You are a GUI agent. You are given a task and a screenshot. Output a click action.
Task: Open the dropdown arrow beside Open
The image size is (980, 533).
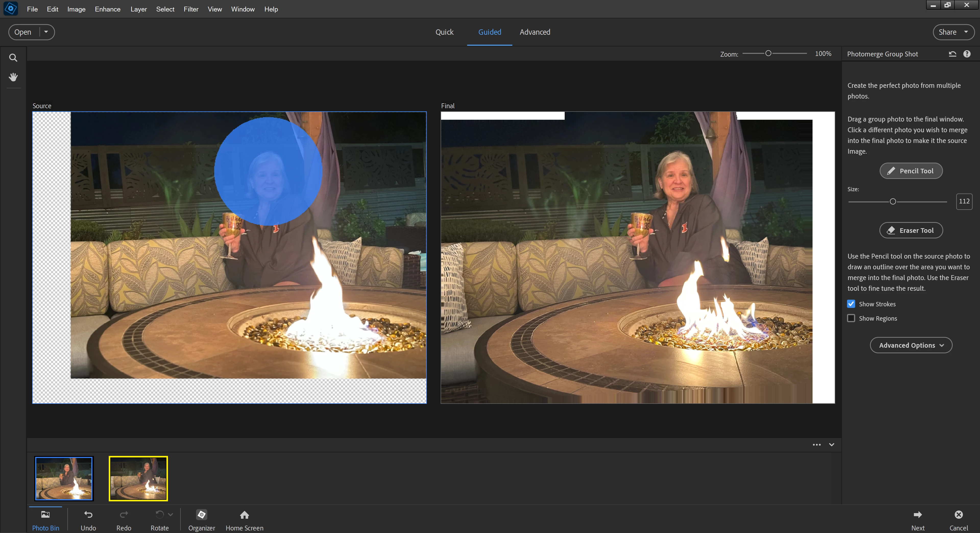[x=46, y=32]
